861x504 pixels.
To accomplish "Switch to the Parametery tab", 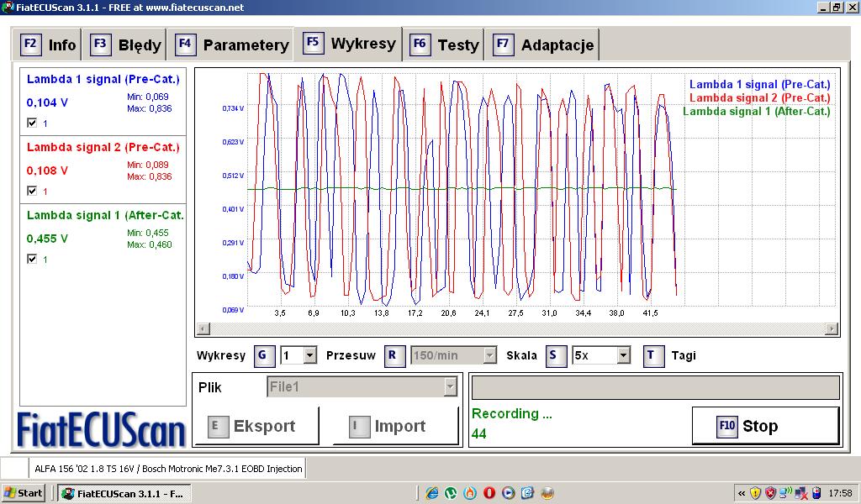I will pos(232,45).
